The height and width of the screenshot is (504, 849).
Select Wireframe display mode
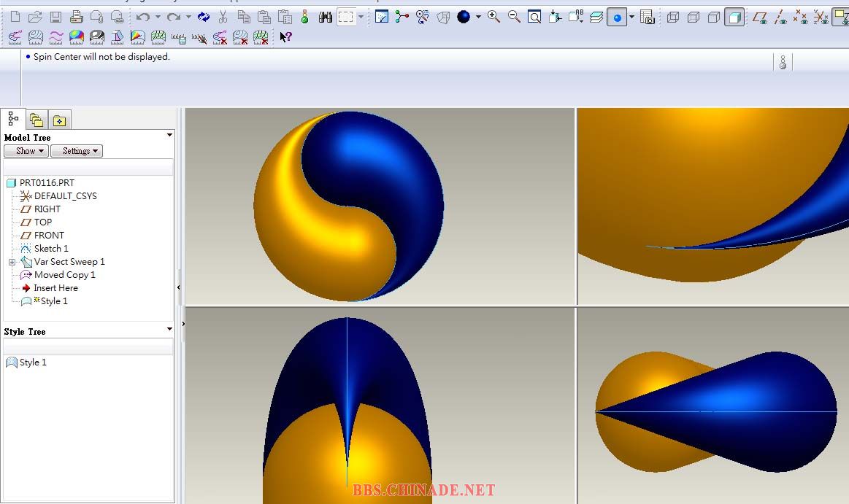pyautogui.click(x=673, y=17)
